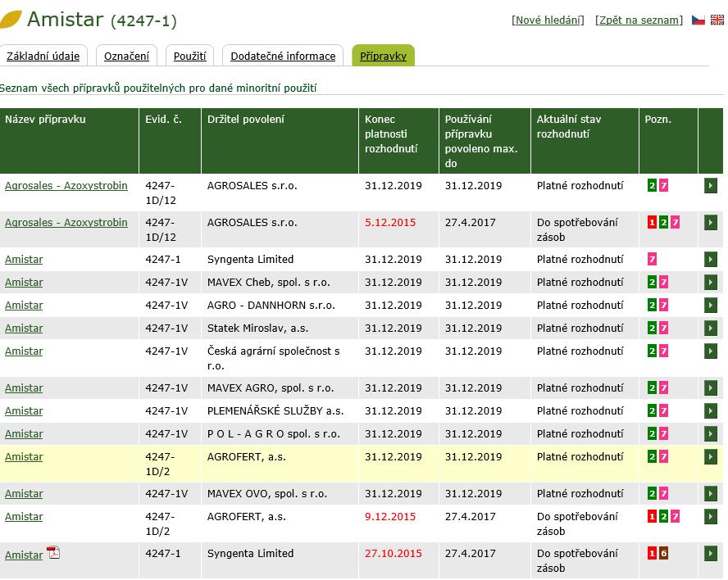
Task: Open Amistar link in P O L - A G R O row
Action: coord(24,434)
